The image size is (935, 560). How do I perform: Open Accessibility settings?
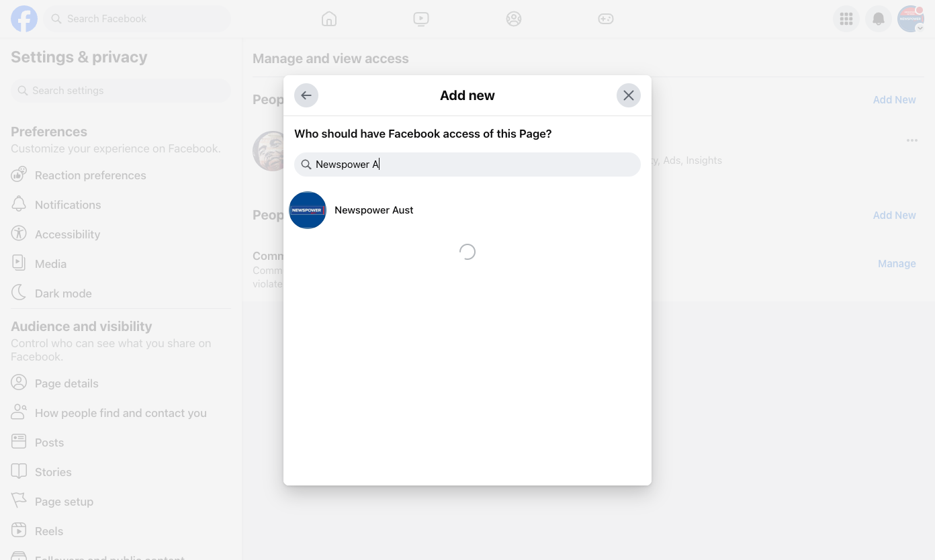tap(121, 234)
